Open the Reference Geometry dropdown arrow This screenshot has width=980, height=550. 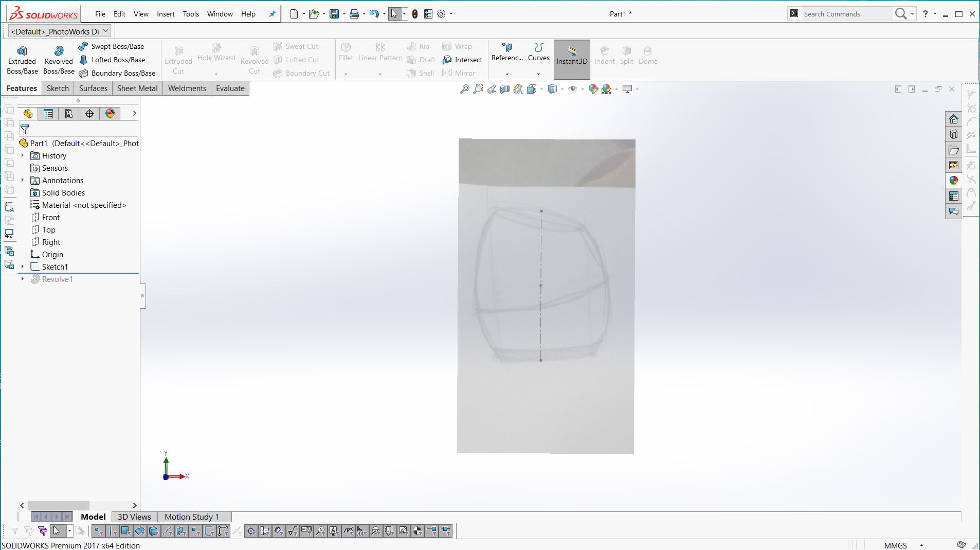[x=507, y=74]
